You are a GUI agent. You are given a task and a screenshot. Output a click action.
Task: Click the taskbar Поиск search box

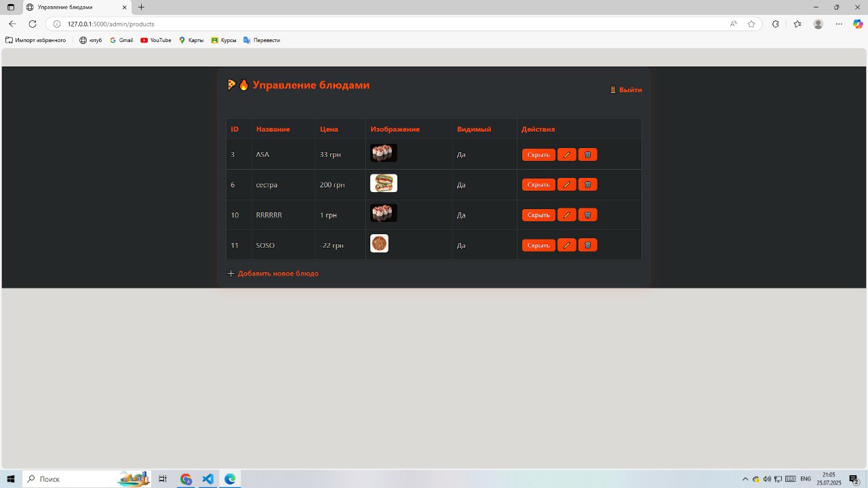click(x=87, y=479)
